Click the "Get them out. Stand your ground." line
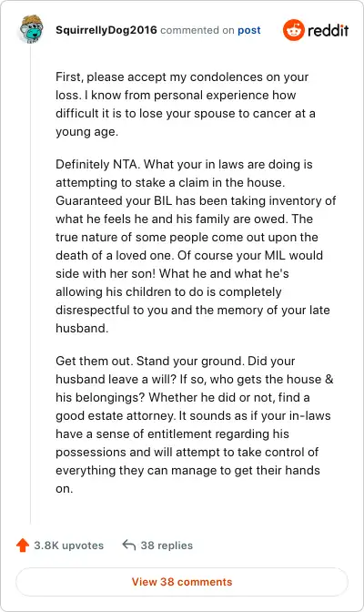This screenshot has width=364, height=612. click(150, 361)
